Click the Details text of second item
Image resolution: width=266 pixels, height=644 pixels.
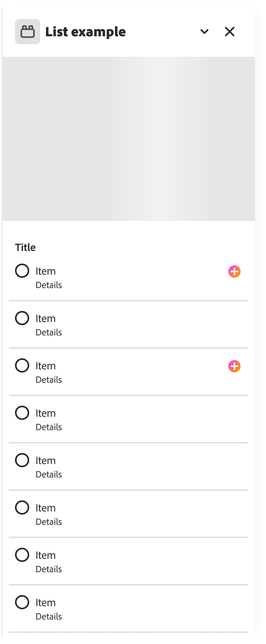click(49, 332)
